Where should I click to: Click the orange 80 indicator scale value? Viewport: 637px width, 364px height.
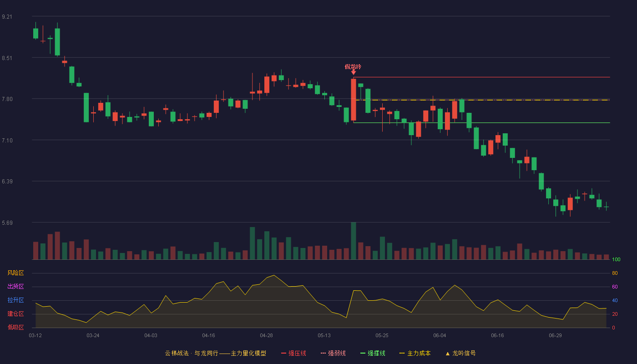615,273
